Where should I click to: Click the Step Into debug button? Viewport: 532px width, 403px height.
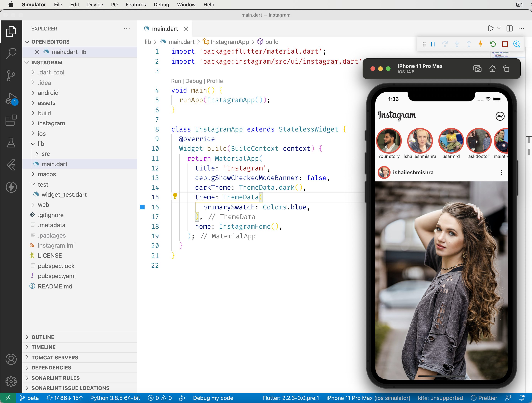(x=457, y=44)
